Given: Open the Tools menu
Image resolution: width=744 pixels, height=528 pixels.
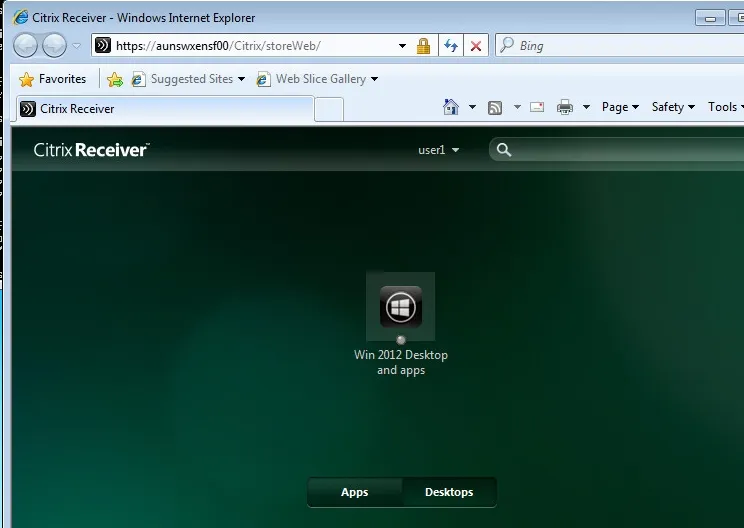Looking at the screenshot, I should pyautogui.click(x=725, y=107).
